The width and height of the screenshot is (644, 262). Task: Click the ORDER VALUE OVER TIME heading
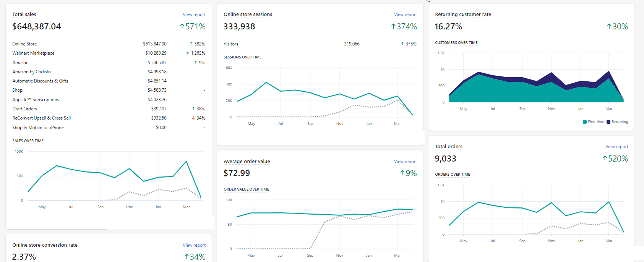247,189
